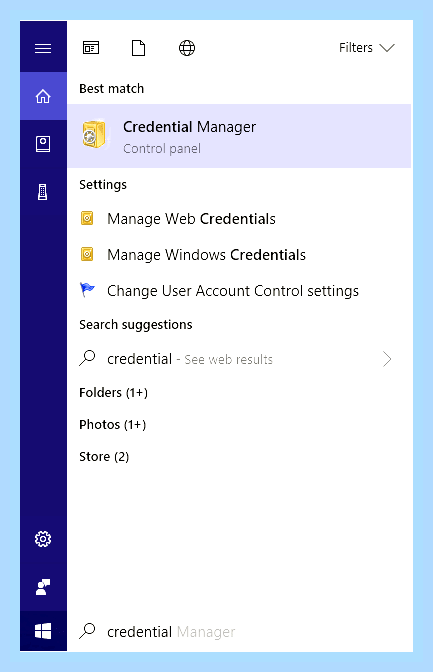Click the Feedback person icon

[43, 587]
